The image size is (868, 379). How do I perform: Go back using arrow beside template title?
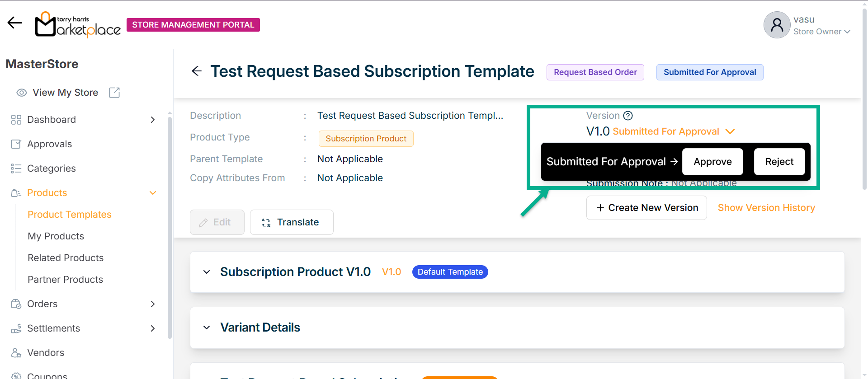point(197,71)
